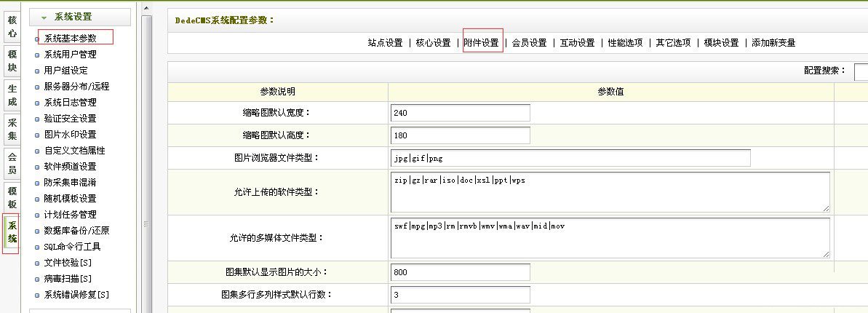Switch to 模板 vertical tab
This screenshot has width=868, height=313.
coord(12,198)
